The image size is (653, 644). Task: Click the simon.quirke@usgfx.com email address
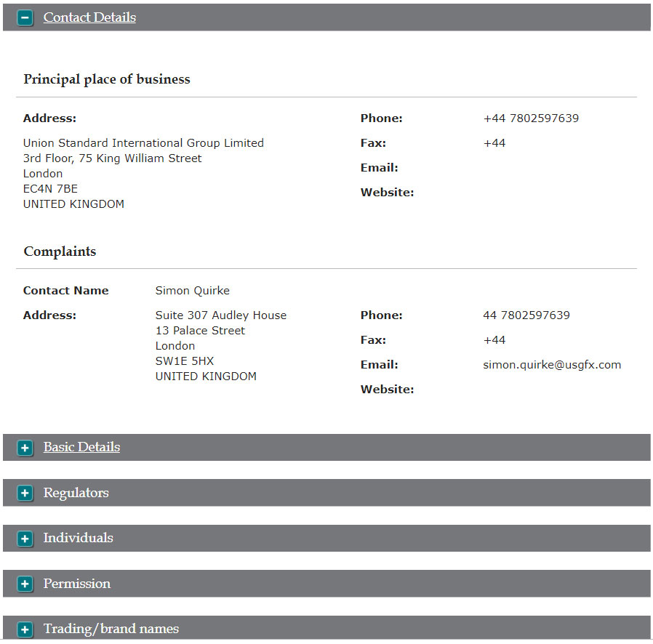pos(552,365)
